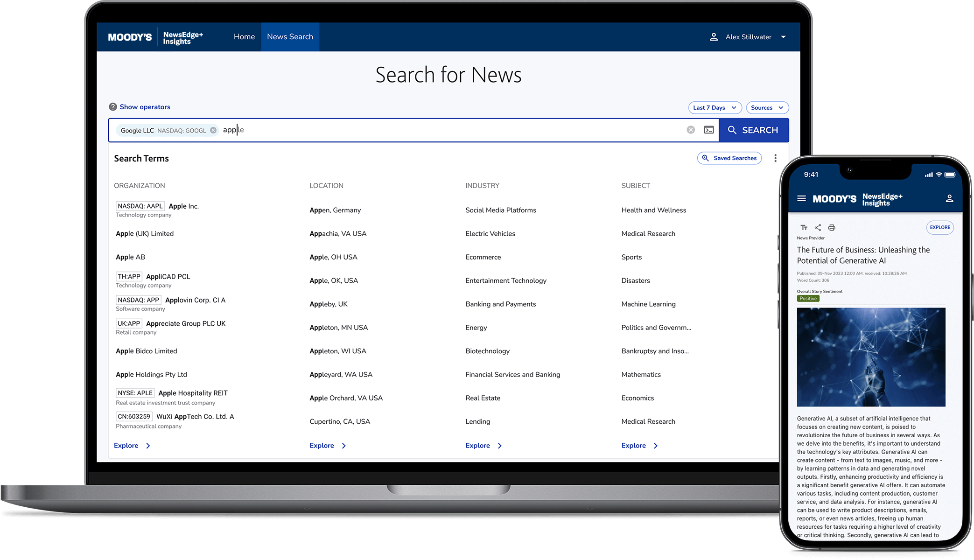Image resolution: width=974 pixels, height=560 pixels.
Task: Expand the Alex Stillwater account dropdown arrow
Action: tap(783, 37)
